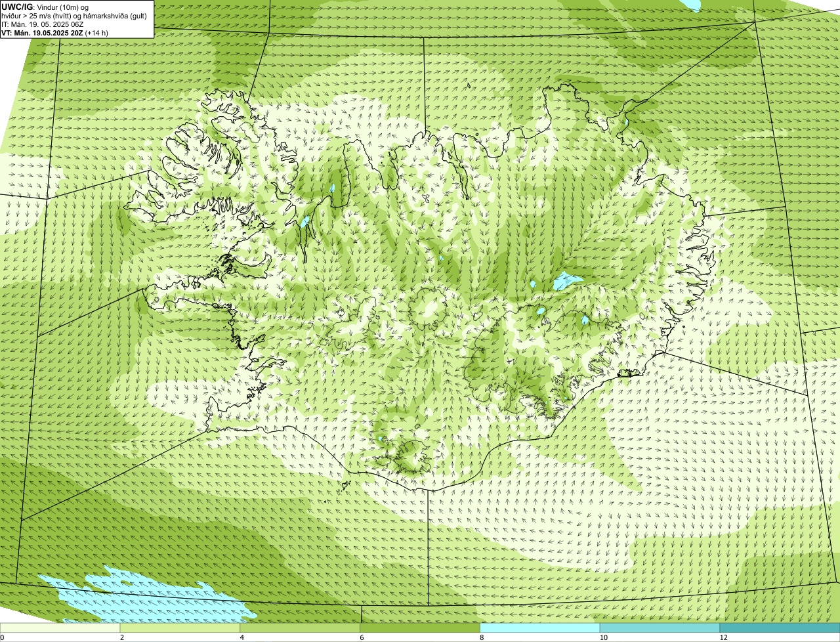Screen dimensions: 840x642
Task: Select the teal above-12 colour bar segment
Action: [780, 628]
